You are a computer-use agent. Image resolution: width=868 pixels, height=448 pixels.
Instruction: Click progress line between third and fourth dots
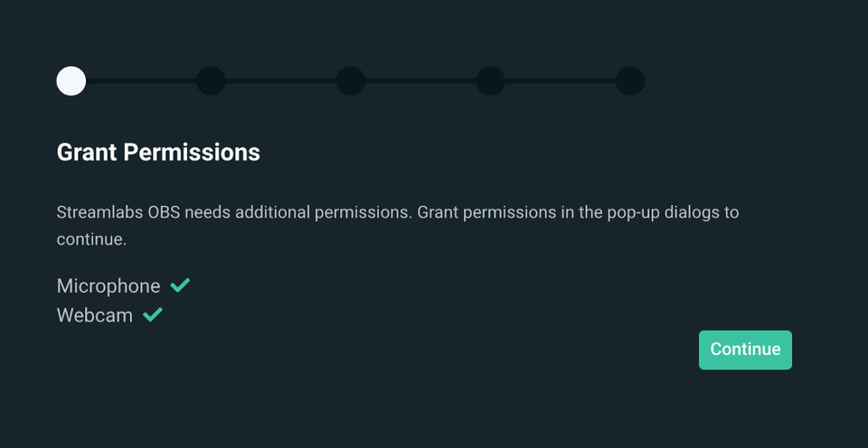point(420,81)
